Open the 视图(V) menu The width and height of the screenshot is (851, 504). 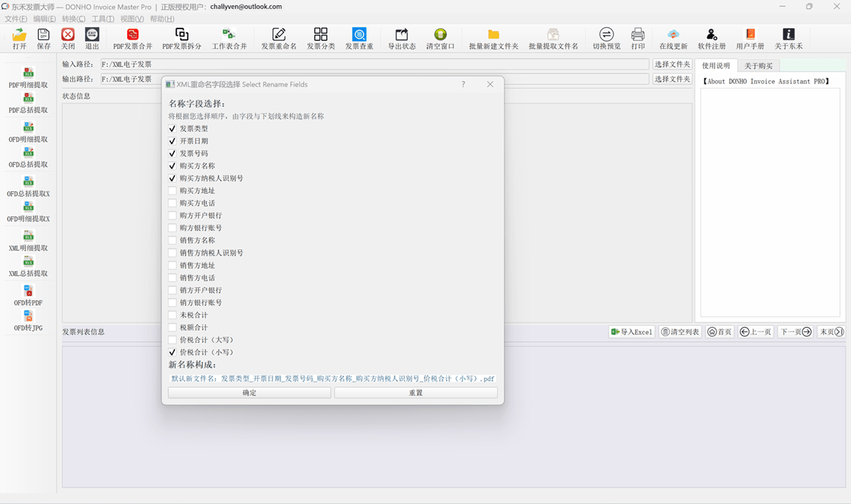[132, 19]
